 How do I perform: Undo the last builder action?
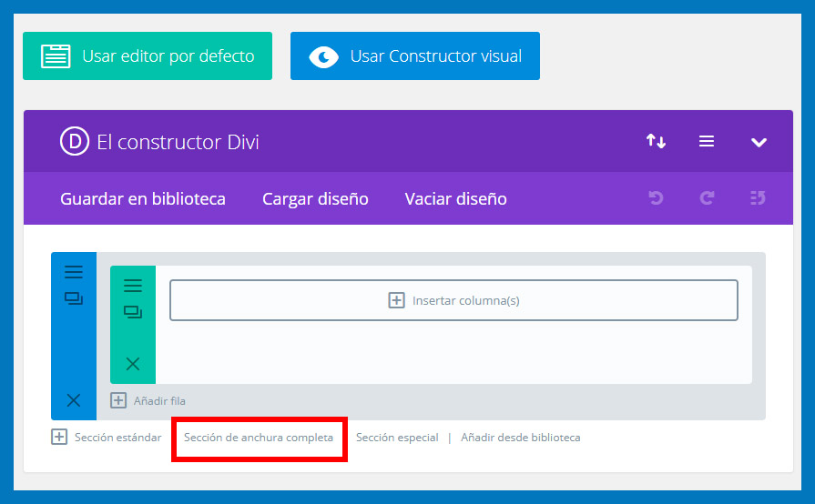(656, 197)
